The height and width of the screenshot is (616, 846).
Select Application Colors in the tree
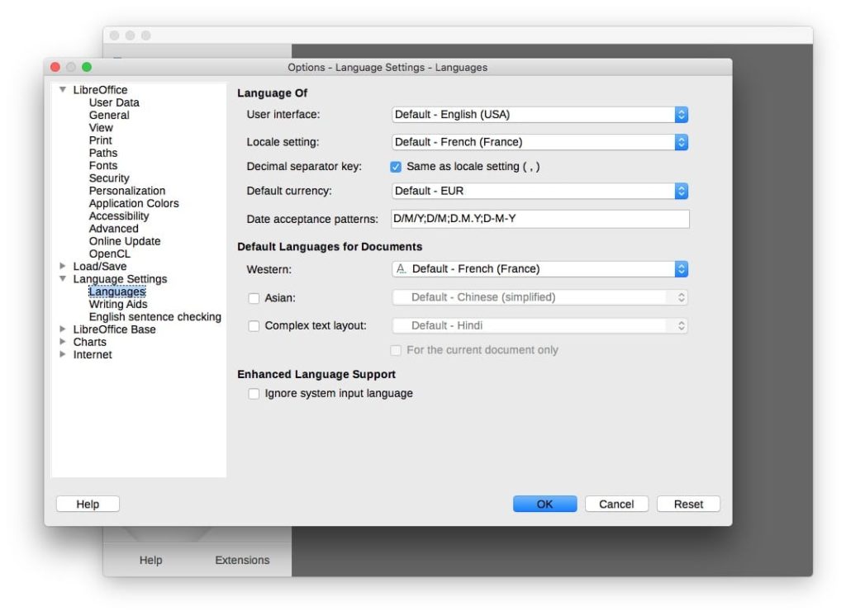click(134, 203)
